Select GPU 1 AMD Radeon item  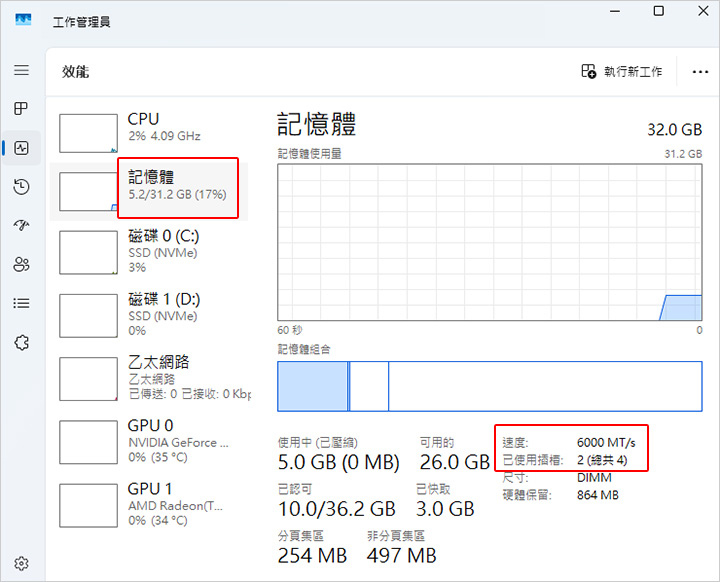(149, 505)
